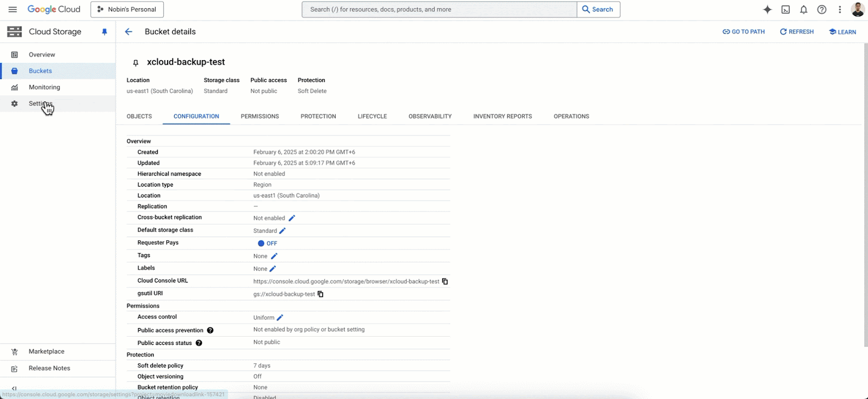Open Buckets in the sidebar
Screen dimensions: 868x399
pos(58,71)
